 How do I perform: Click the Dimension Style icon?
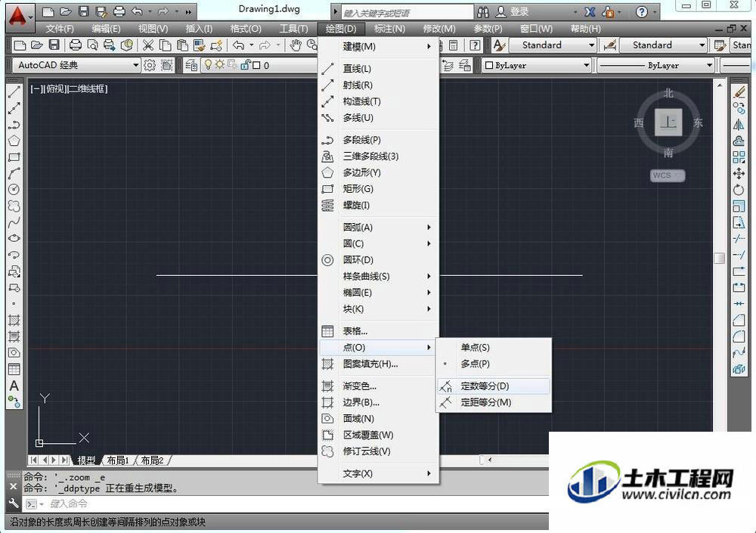click(609, 45)
